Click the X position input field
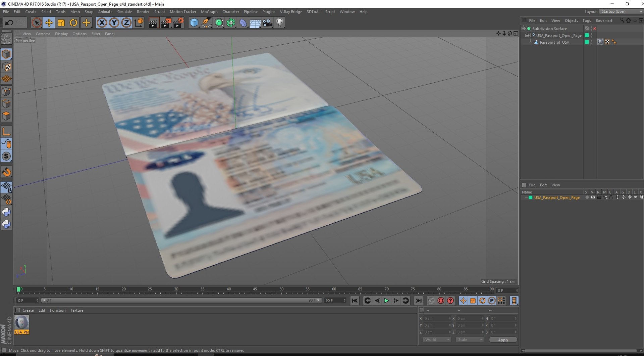The height and width of the screenshot is (356, 644). point(437,318)
